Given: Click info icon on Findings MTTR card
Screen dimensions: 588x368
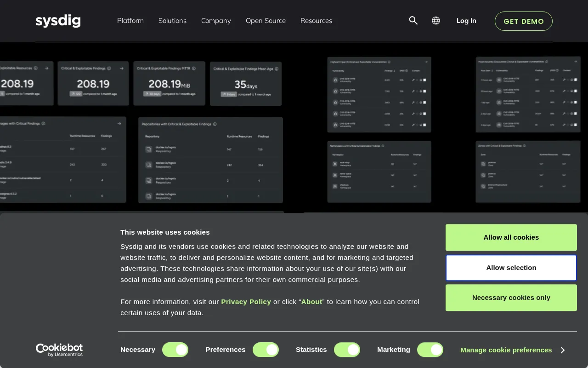Looking at the screenshot, I should click(194, 69).
